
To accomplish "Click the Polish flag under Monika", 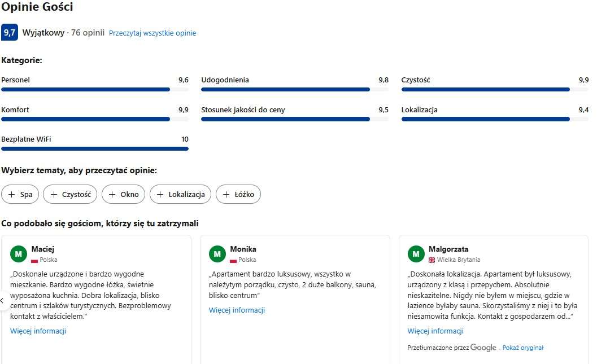I will [233, 260].
